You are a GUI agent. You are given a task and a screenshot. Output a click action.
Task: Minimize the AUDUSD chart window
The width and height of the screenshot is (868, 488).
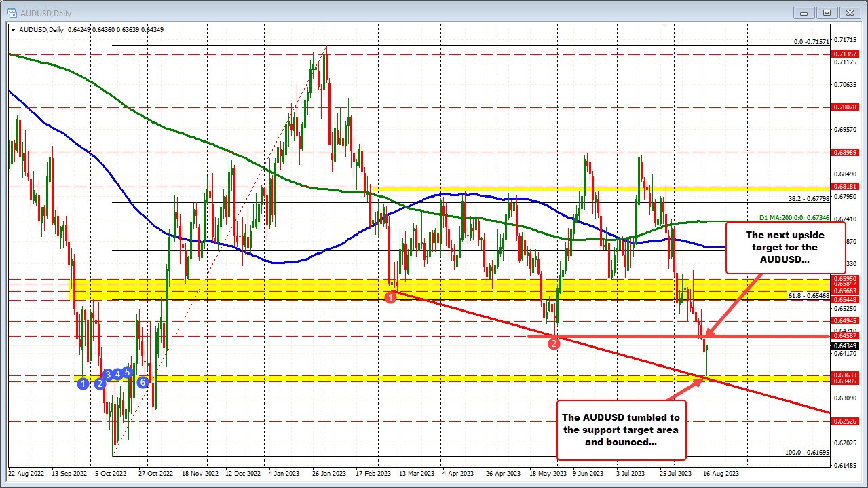coord(803,12)
